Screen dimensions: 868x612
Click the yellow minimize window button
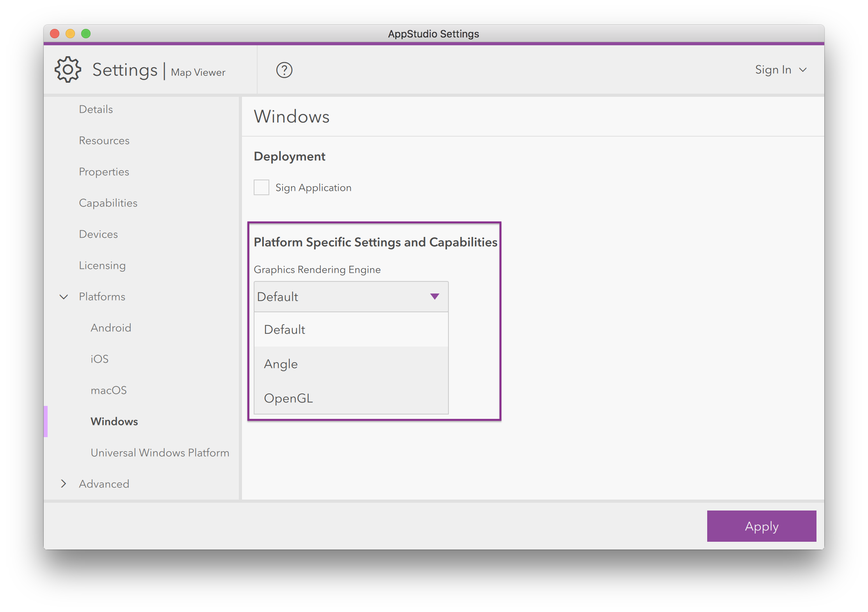[70, 34]
